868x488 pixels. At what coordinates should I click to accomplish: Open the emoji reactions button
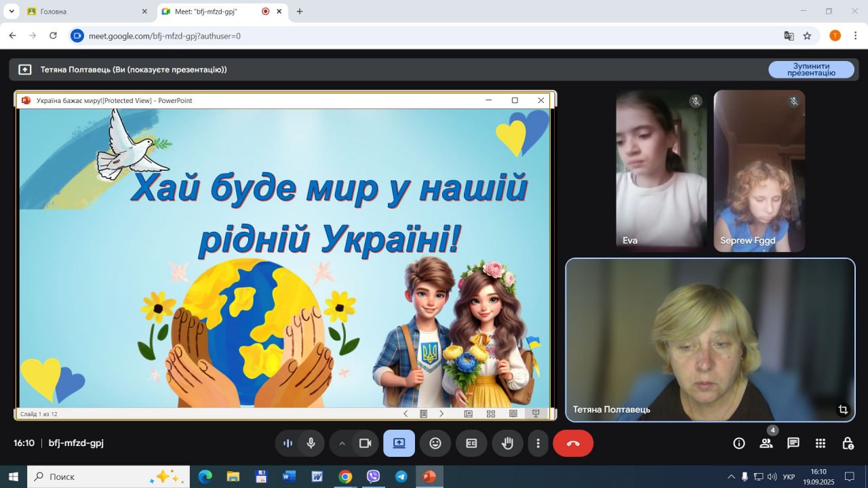click(435, 443)
